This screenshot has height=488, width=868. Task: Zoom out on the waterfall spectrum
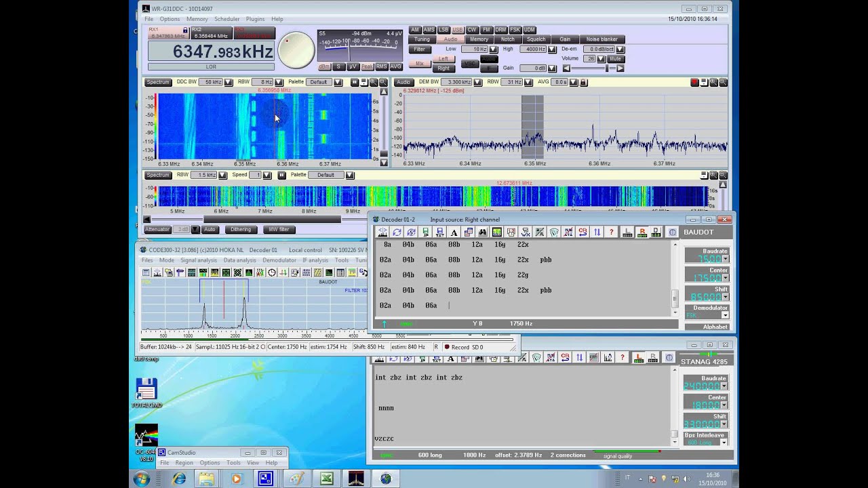point(382,82)
